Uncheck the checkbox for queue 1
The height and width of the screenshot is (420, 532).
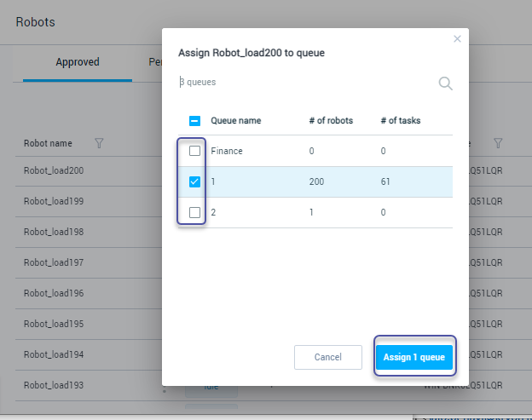[194, 181]
